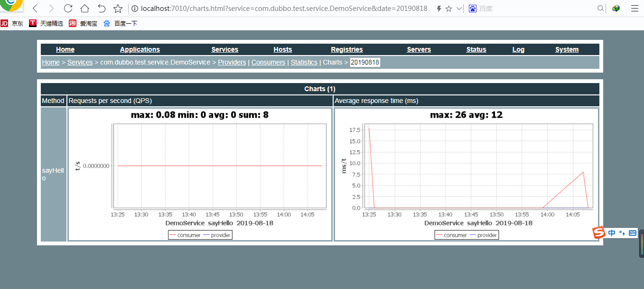
Task: Open the System menu item
Action: [x=567, y=49]
